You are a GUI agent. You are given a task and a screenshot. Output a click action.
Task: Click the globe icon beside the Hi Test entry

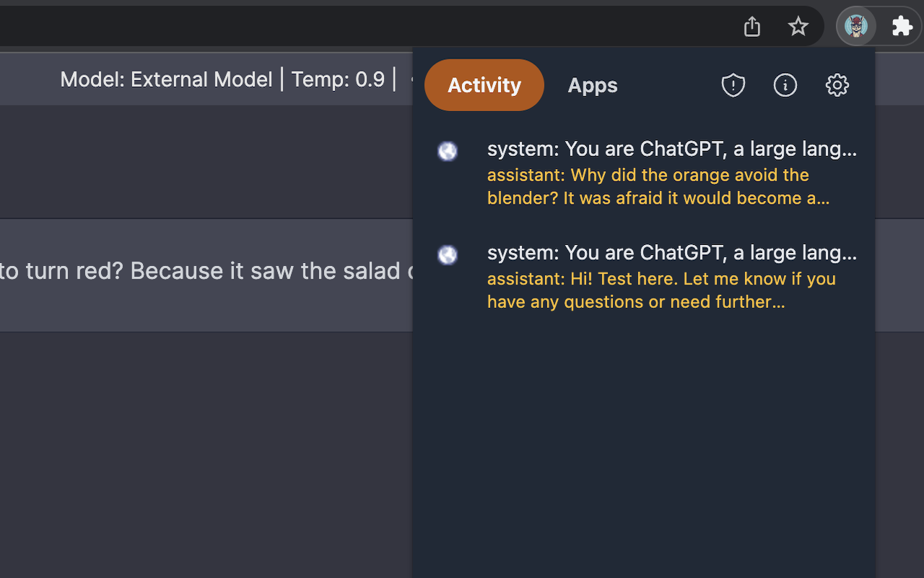pos(448,255)
